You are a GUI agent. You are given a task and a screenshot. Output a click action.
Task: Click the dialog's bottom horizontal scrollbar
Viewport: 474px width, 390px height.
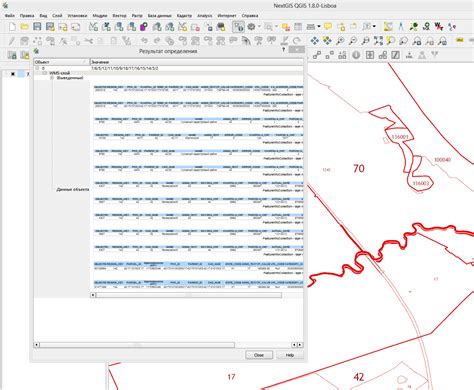pos(137,345)
